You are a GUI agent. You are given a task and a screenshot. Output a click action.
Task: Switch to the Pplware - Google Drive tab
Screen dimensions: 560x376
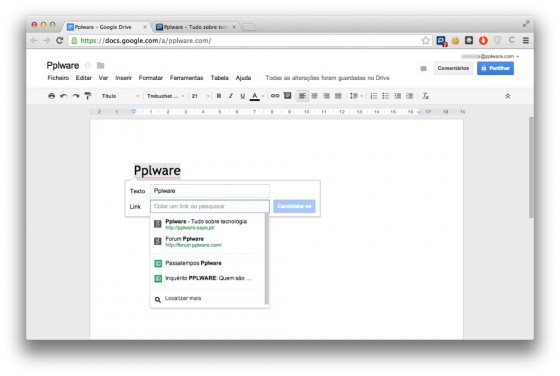tap(106, 27)
